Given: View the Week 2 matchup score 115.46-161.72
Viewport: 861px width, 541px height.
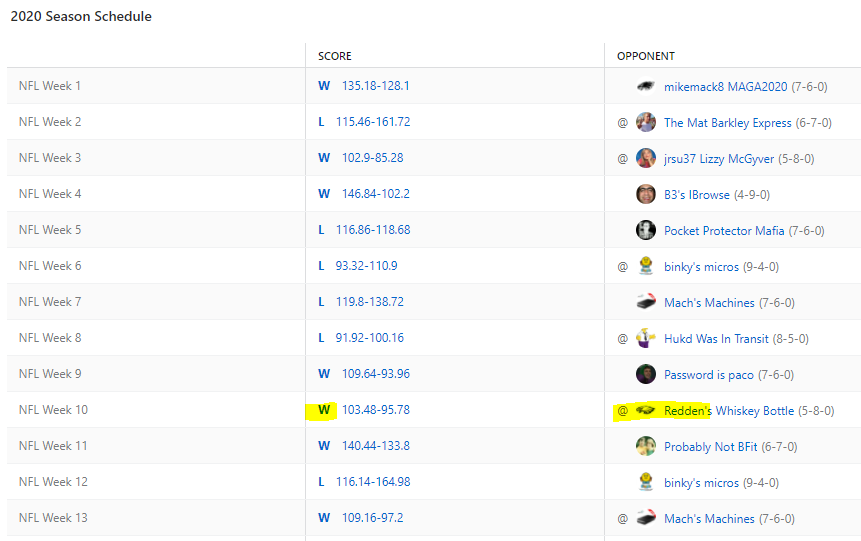Looking at the screenshot, I should point(372,122).
